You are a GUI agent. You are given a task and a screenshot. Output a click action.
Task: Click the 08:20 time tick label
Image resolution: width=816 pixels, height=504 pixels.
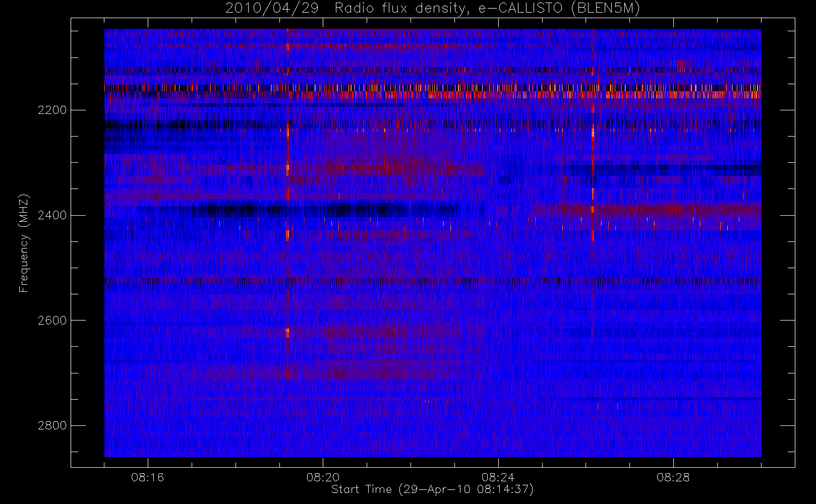[323, 477]
